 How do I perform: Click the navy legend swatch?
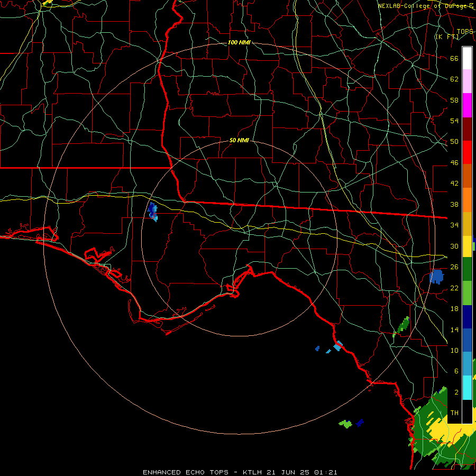(x=467, y=317)
